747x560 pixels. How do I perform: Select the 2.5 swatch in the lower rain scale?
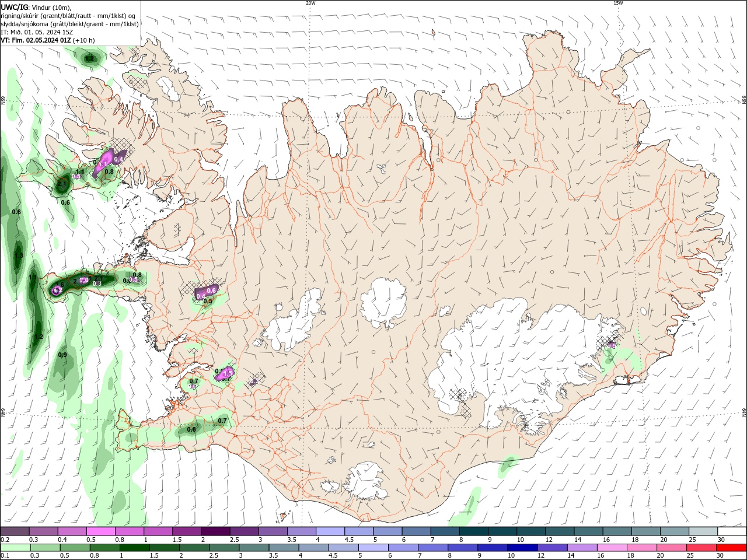coord(224,548)
